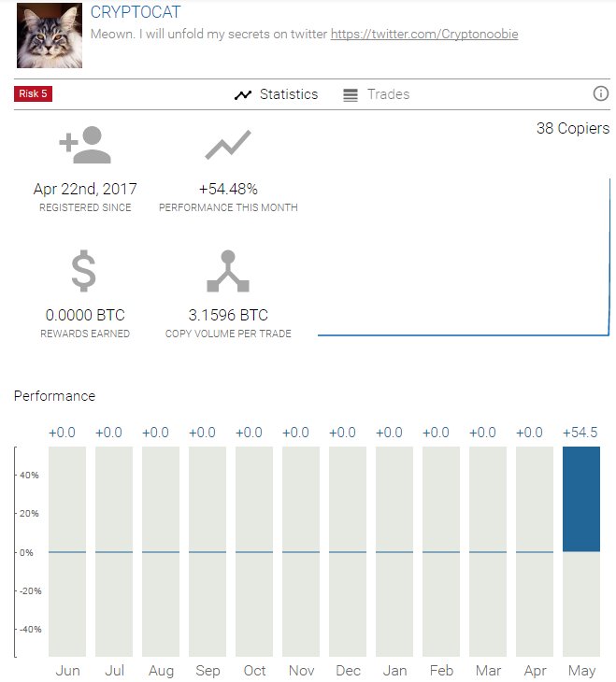
Task: Click the trending performance arrow icon
Action: point(228,145)
